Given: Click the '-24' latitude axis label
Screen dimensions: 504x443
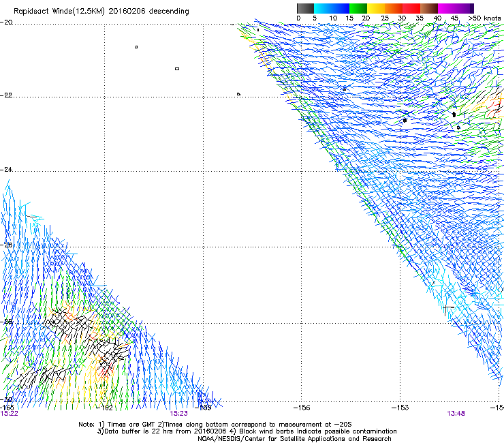Looking at the screenshot, I should pos(6,170).
